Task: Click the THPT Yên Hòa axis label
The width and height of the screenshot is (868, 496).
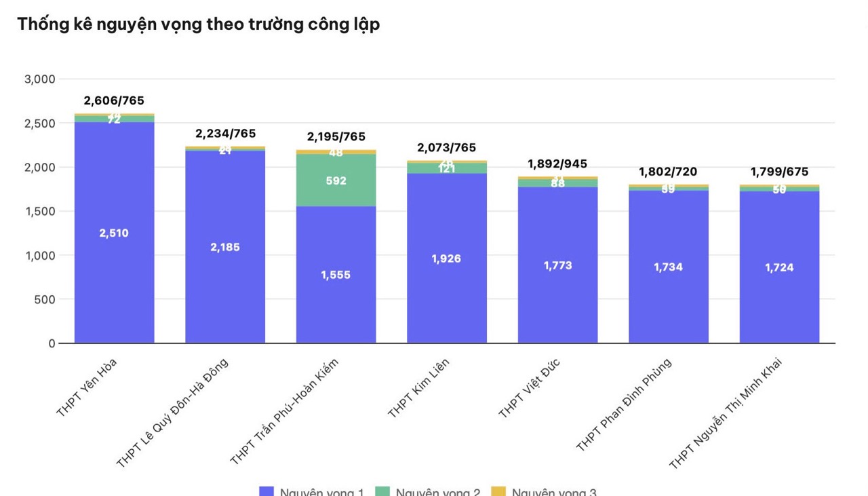Action: click(86, 389)
